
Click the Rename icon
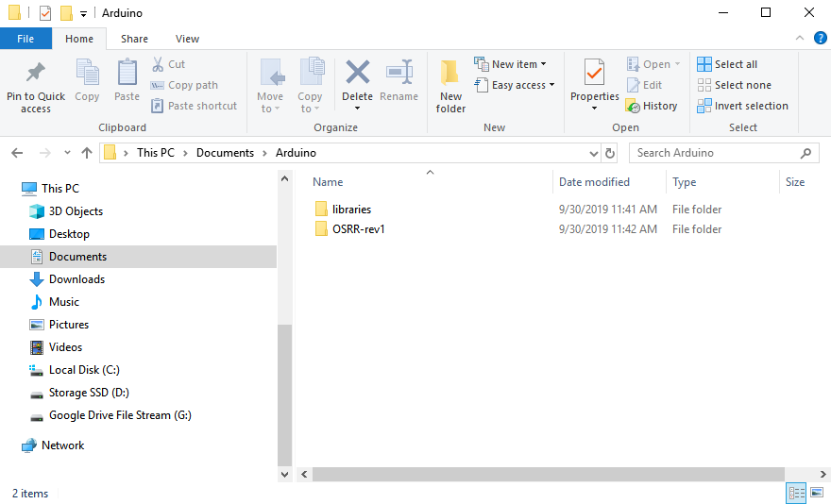pos(399,72)
